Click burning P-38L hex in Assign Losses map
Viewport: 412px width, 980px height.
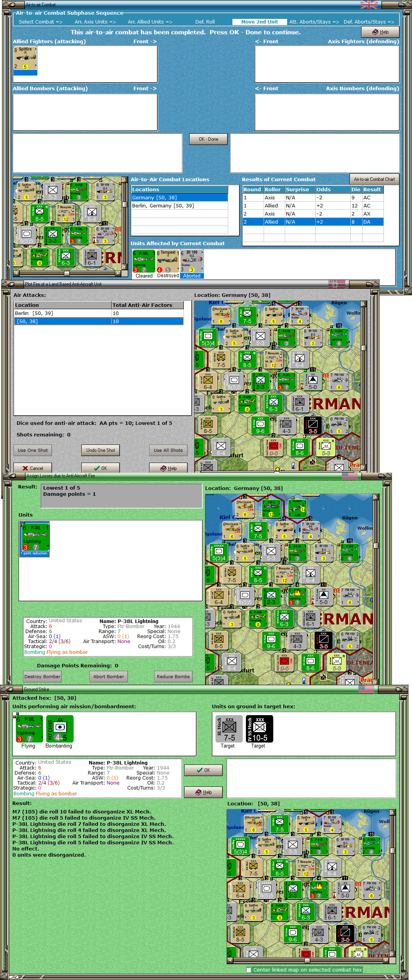[298, 596]
